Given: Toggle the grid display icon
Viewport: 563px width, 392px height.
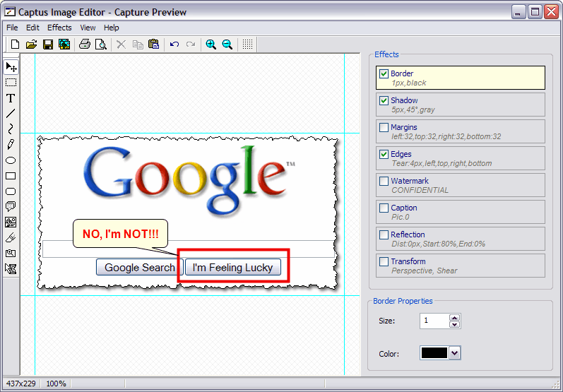Looking at the screenshot, I should point(247,44).
